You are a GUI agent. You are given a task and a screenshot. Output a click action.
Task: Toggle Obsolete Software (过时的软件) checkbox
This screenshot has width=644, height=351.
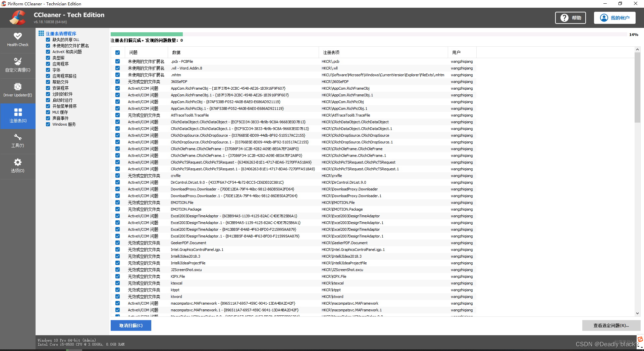pyautogui.click(x=48, y=94)
